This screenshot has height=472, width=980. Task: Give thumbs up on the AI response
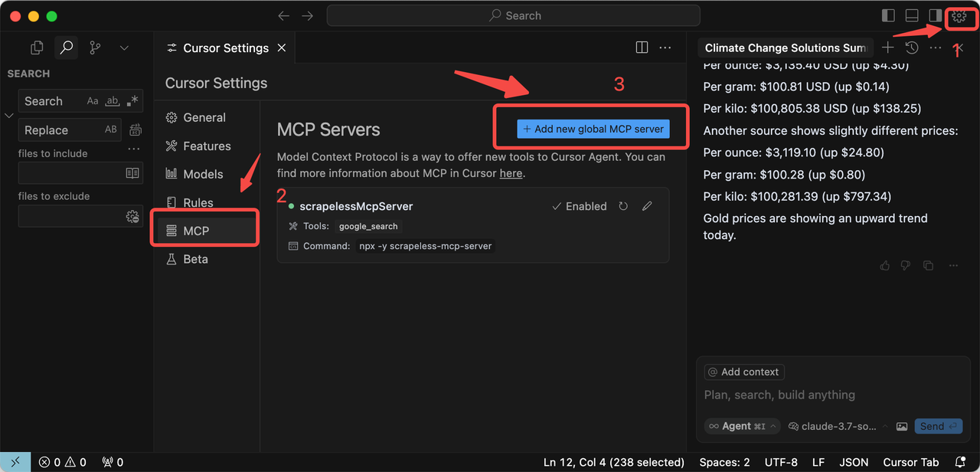[884, 265]
